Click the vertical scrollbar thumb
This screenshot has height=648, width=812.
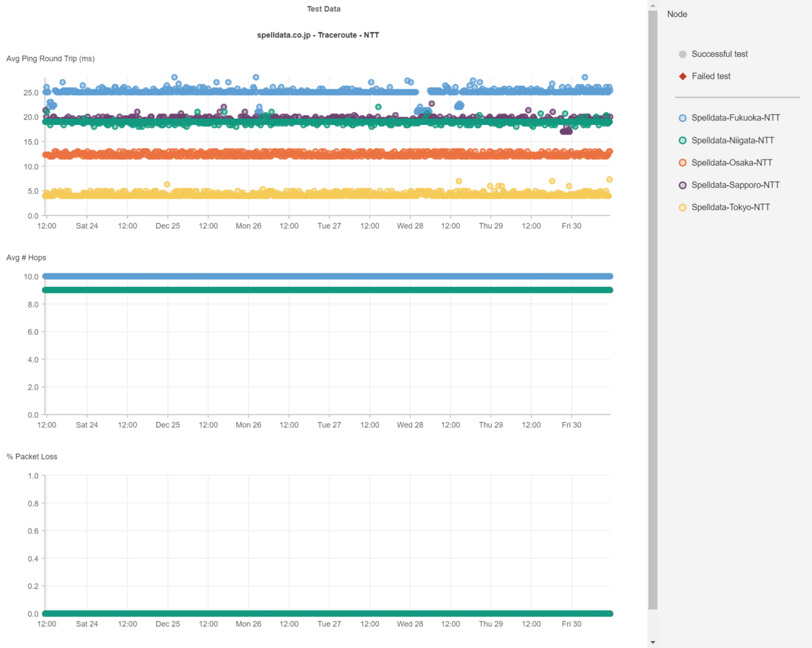coord(652,309)
